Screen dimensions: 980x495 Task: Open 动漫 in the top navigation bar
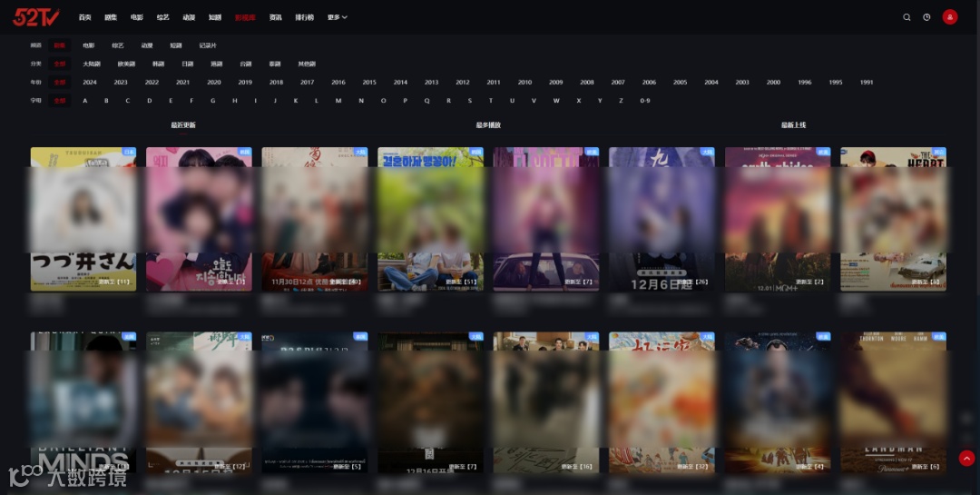point(189,17)
